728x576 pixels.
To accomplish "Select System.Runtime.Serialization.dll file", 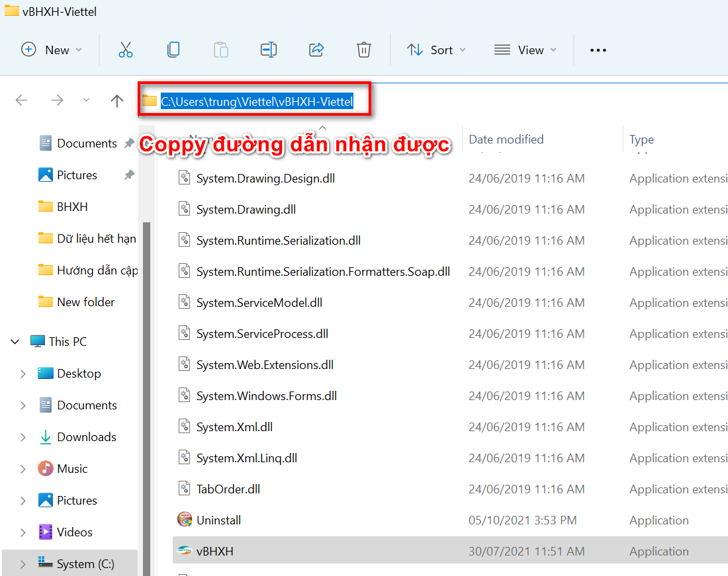I will [x=279, y=241].
